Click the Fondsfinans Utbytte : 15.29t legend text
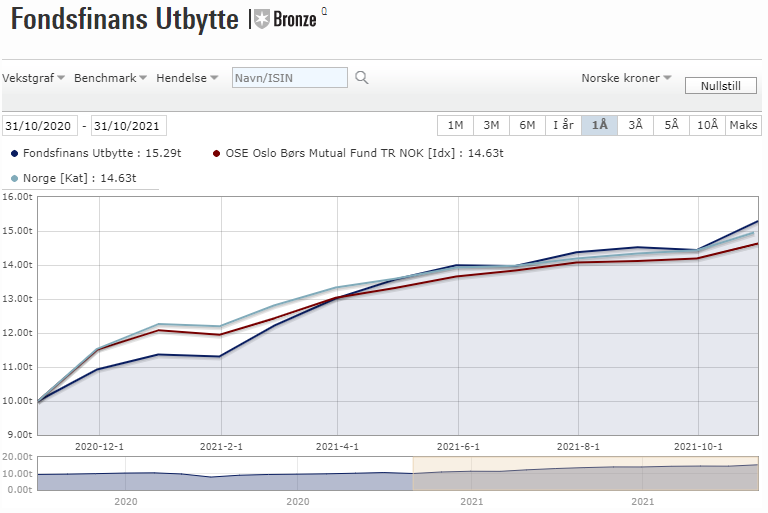Viewport: 768px width, 513px height. (x=102, y=153)
